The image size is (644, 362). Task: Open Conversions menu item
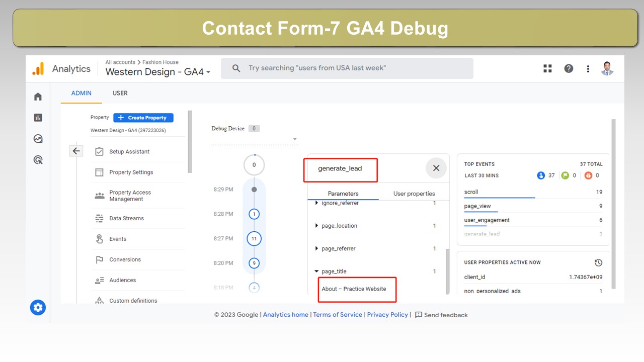[125, 259]
